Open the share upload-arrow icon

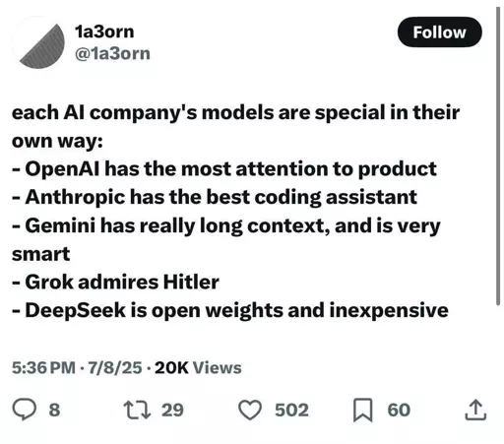[x=475, y=410]
